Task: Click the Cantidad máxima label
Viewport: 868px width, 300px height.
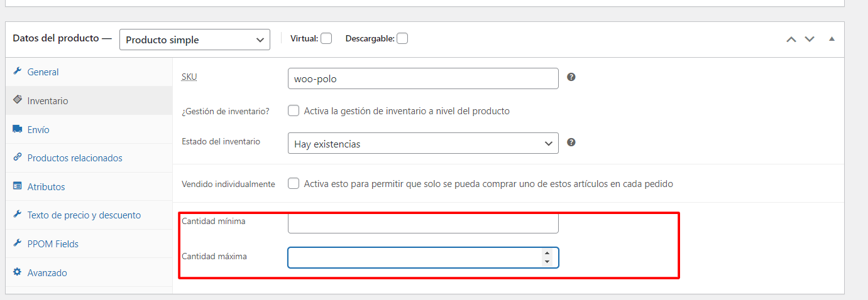Action: [x=214, y=256]
